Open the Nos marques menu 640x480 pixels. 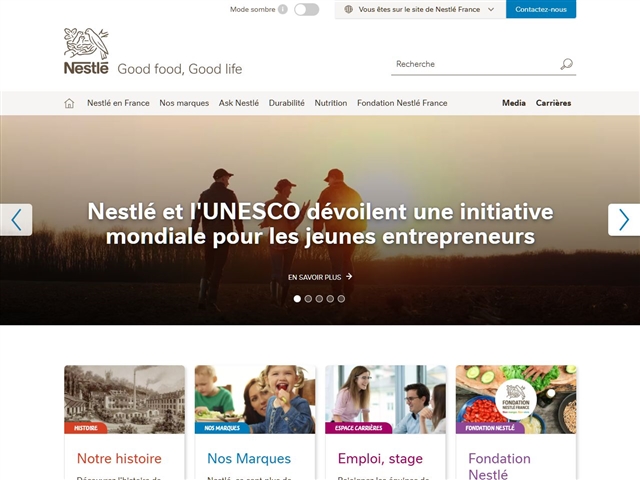184,103
